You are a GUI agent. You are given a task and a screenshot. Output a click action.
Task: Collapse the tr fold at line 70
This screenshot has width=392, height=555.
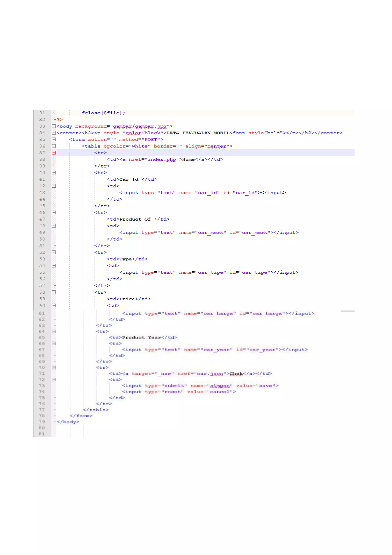[x=54, y=368]
